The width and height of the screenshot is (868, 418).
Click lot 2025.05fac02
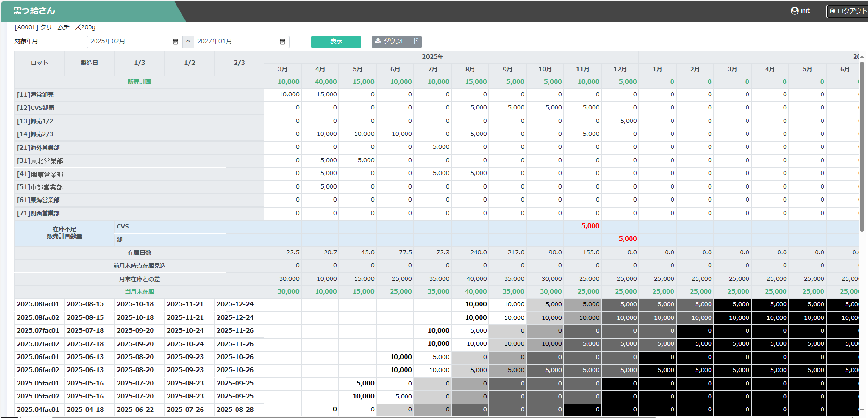pyautogui.click(x=38, y=396)
